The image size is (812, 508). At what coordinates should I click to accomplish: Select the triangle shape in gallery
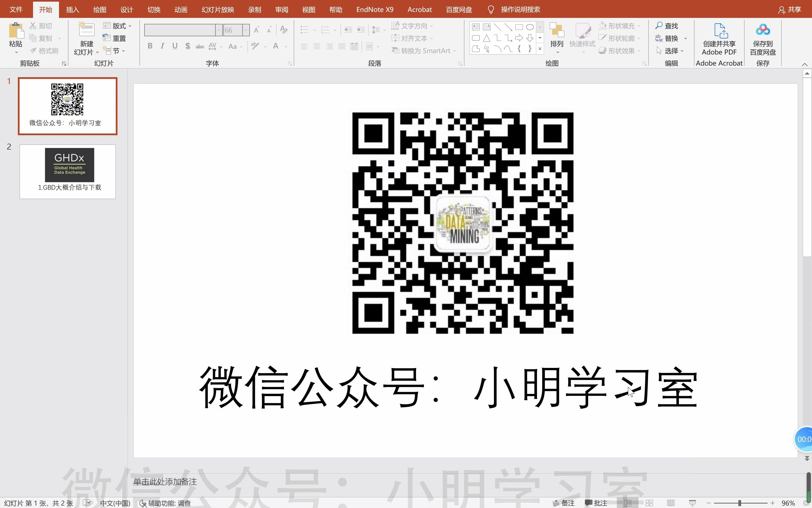pyautogui.click(x=487, y=38)
